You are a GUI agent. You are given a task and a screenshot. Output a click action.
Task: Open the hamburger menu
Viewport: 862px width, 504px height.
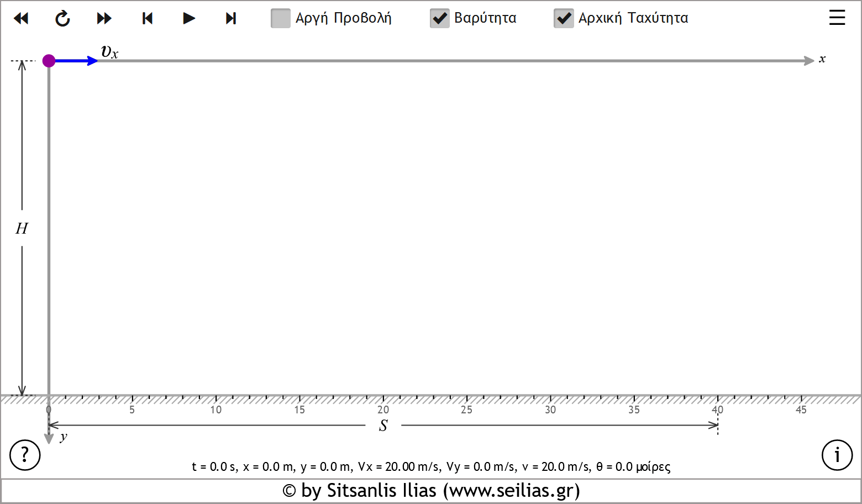tap(837, 18)
